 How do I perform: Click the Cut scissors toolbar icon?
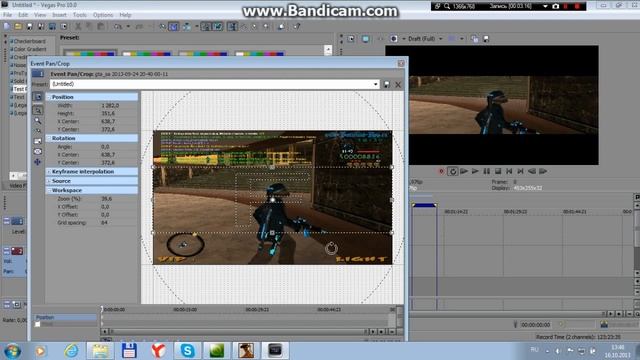pos(78,27)
